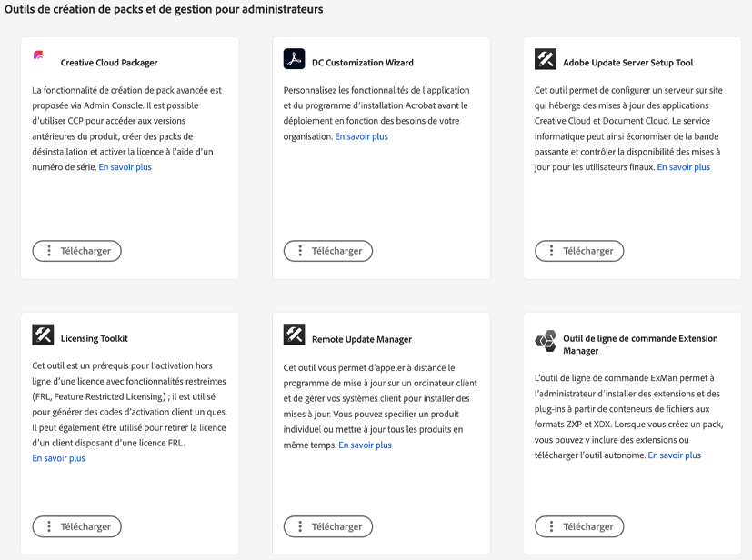Image resolution: width=752 pixels, height=560 pixels.
Task: Click Télécharger for Extension Manager command-line tool
Action: (579, 526)
